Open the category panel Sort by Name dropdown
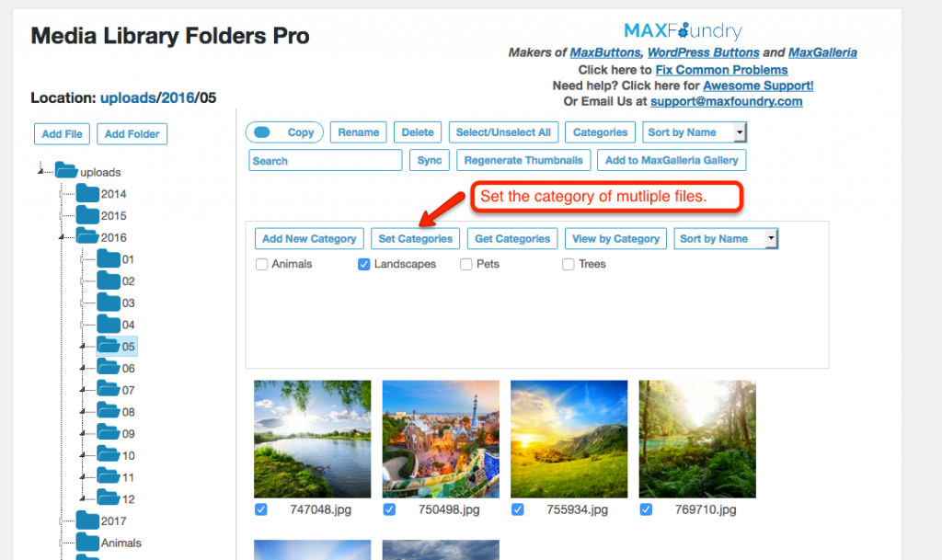This screenshot has width=942, height=560. pos(726,238)
